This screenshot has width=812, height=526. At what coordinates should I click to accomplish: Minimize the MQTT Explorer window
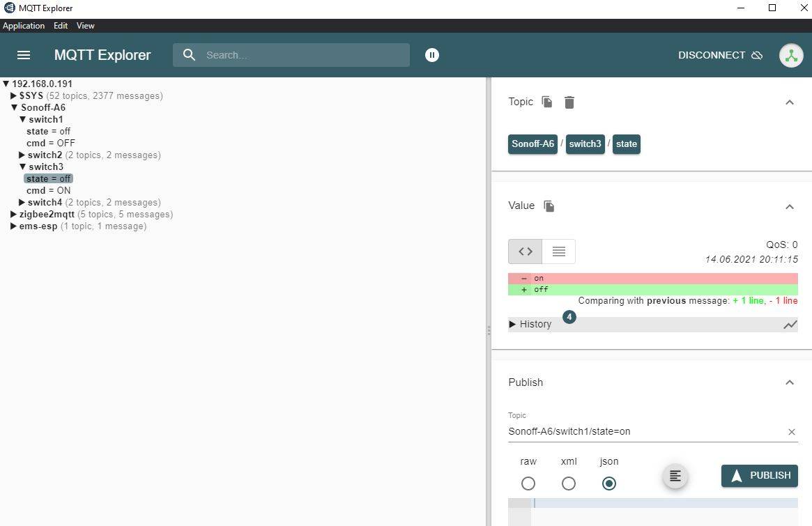pyautogui.click(x=741, y=8)
